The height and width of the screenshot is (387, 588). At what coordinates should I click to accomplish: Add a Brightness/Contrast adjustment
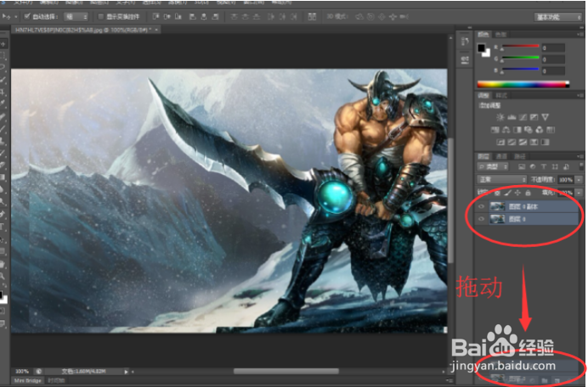tap(500, 117)
